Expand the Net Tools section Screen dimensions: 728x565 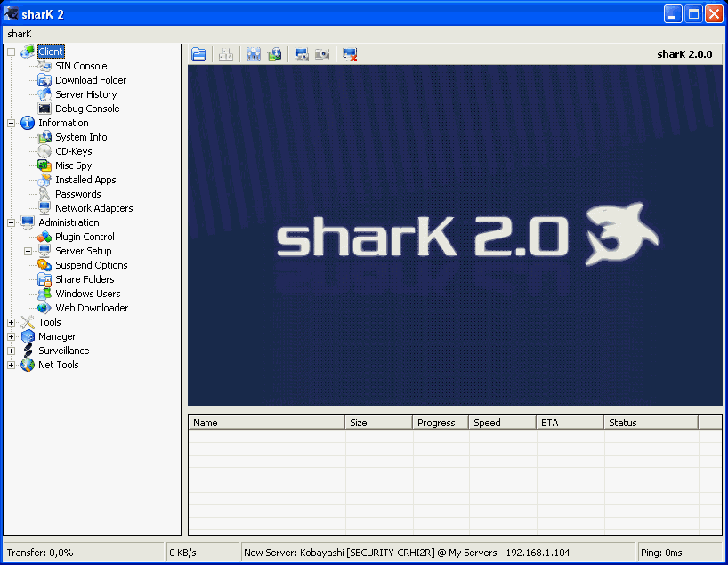click(10, 364)
